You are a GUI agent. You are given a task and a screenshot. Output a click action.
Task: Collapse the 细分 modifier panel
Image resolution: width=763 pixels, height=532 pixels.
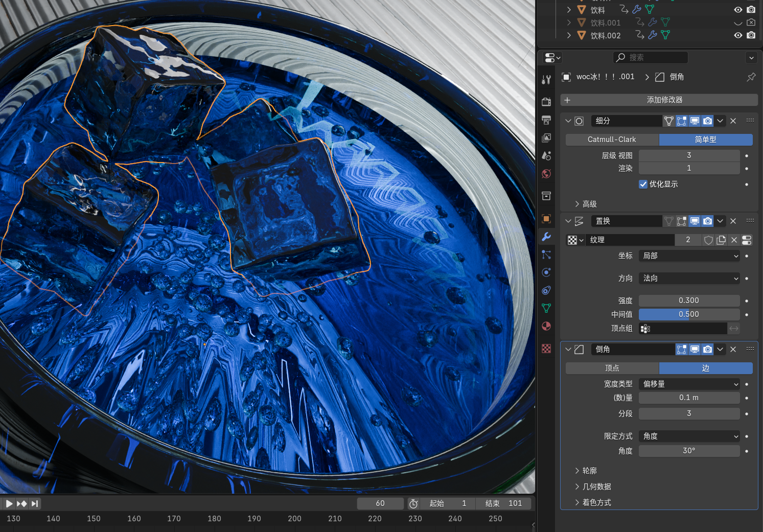(x=568, y=121)
